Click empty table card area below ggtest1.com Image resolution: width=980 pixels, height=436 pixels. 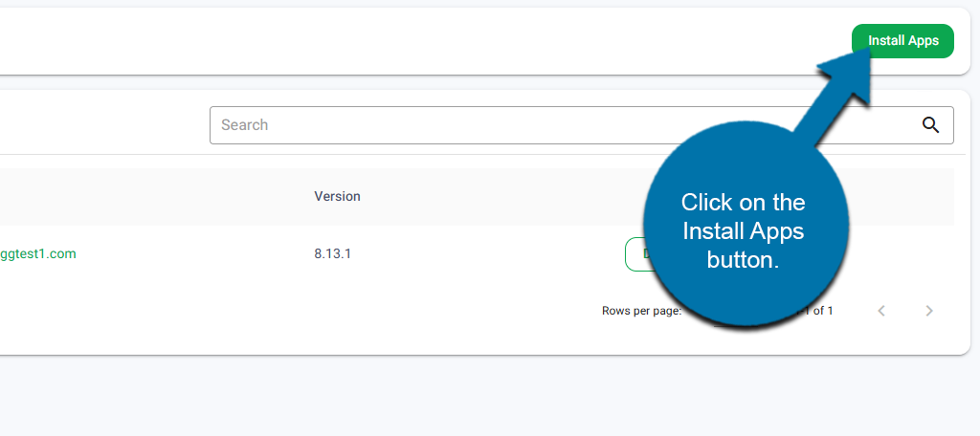coord(191,316)
